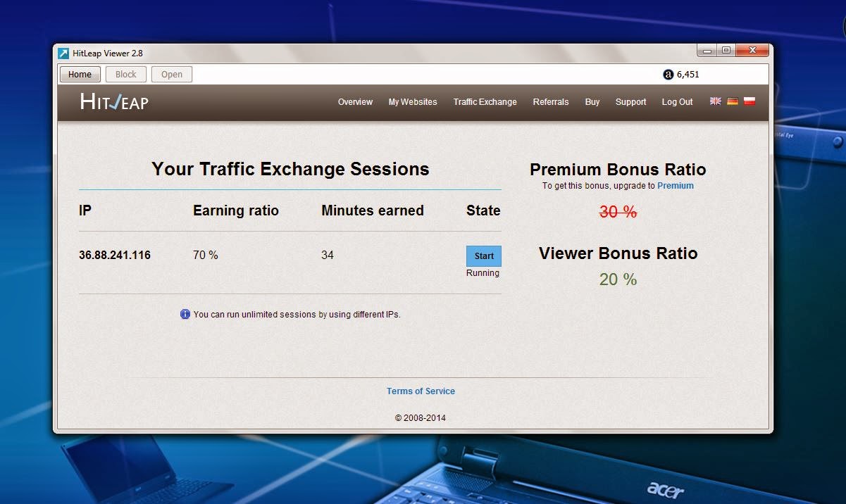Switch language using the UK flag
The height and width of the screenshot is (504, 846).
[715, 101]
